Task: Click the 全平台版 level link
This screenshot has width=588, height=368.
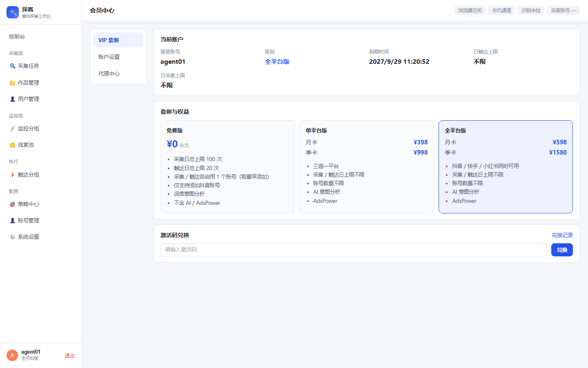Action: click(277, 62)
